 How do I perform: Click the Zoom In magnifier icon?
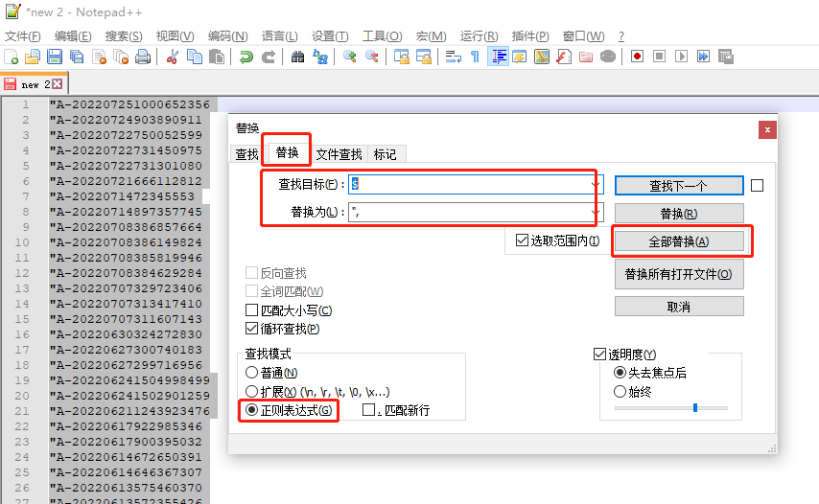[349, 57]
